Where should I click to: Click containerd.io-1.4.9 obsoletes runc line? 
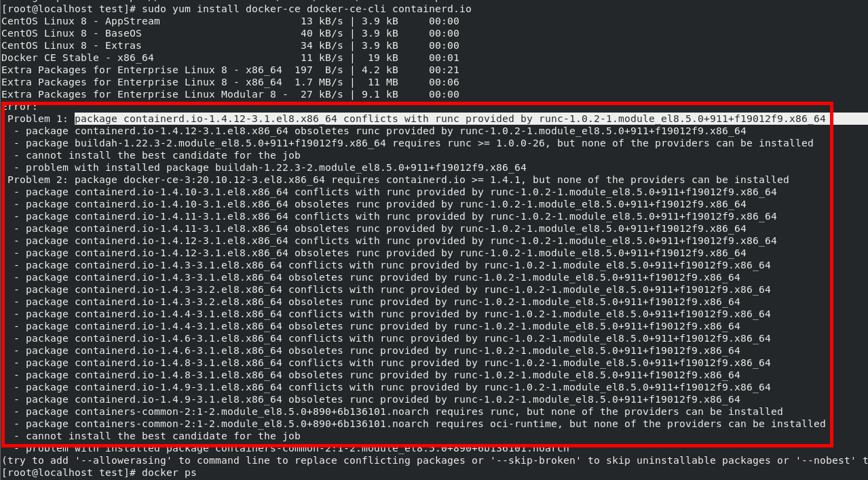tap(377, 399)
